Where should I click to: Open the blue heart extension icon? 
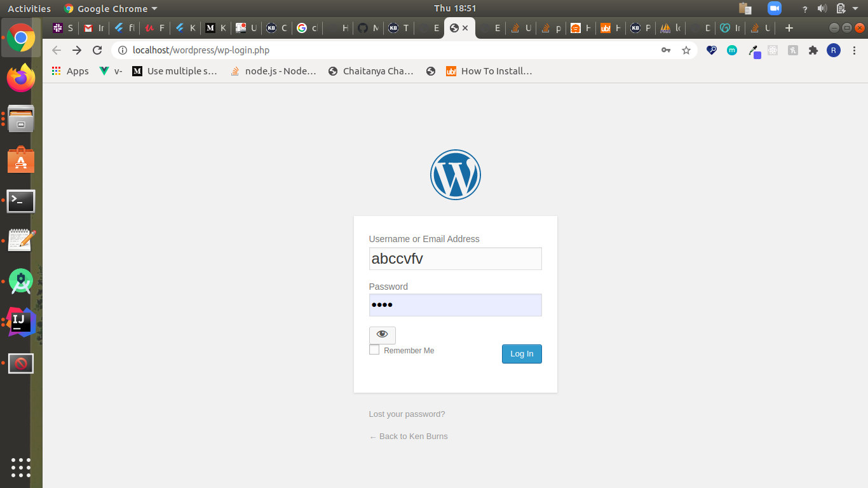(x=712, y=50)
